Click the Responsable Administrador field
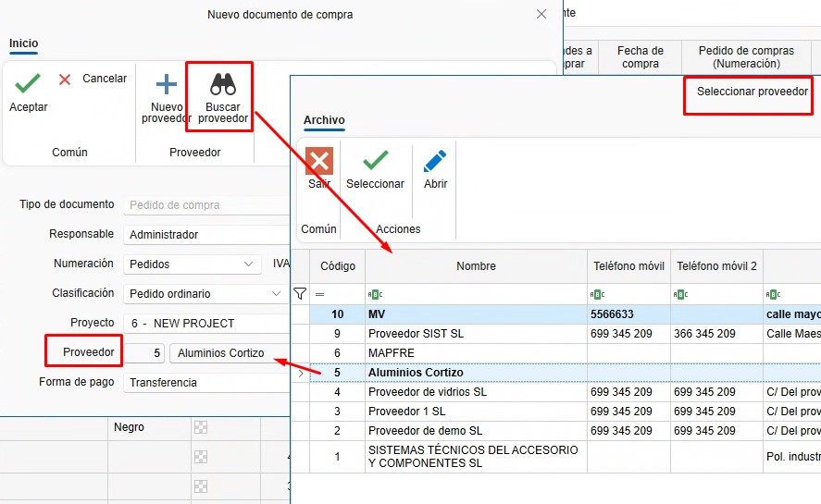Screen dimensions: 821x504 coord(206,235)
